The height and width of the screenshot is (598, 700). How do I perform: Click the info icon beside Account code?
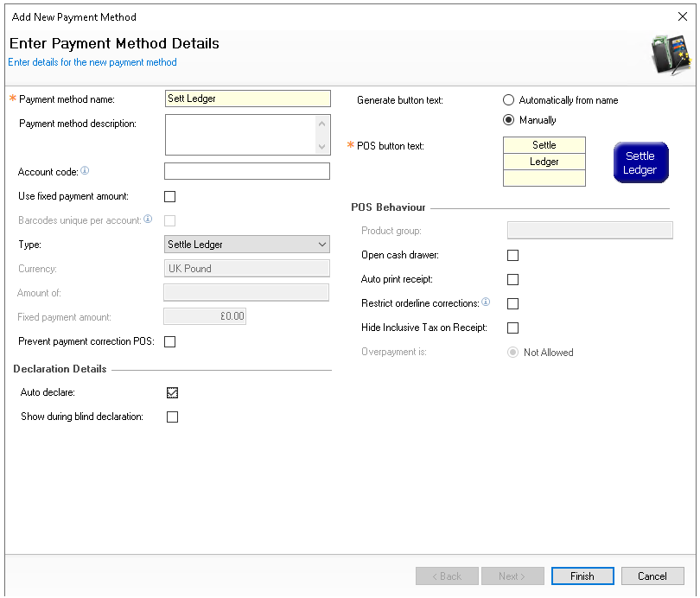(x=85, y=171)
